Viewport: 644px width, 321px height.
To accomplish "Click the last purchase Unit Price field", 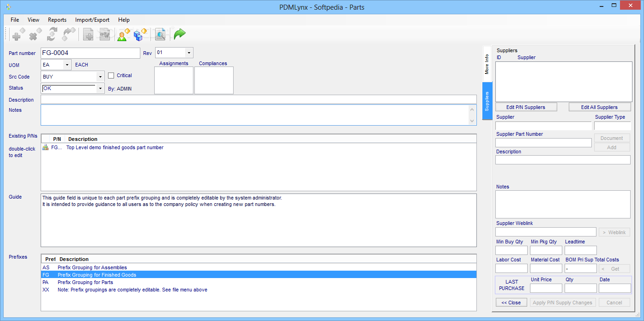I will (x=546, y=288).
